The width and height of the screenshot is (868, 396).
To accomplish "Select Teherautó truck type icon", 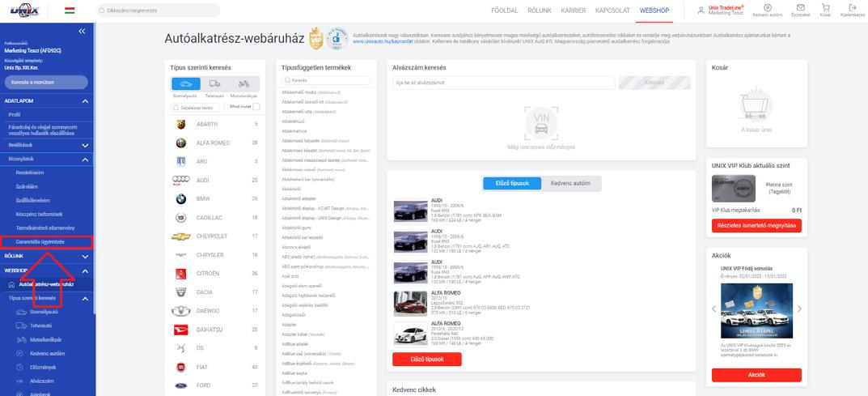I will [215, 83].
